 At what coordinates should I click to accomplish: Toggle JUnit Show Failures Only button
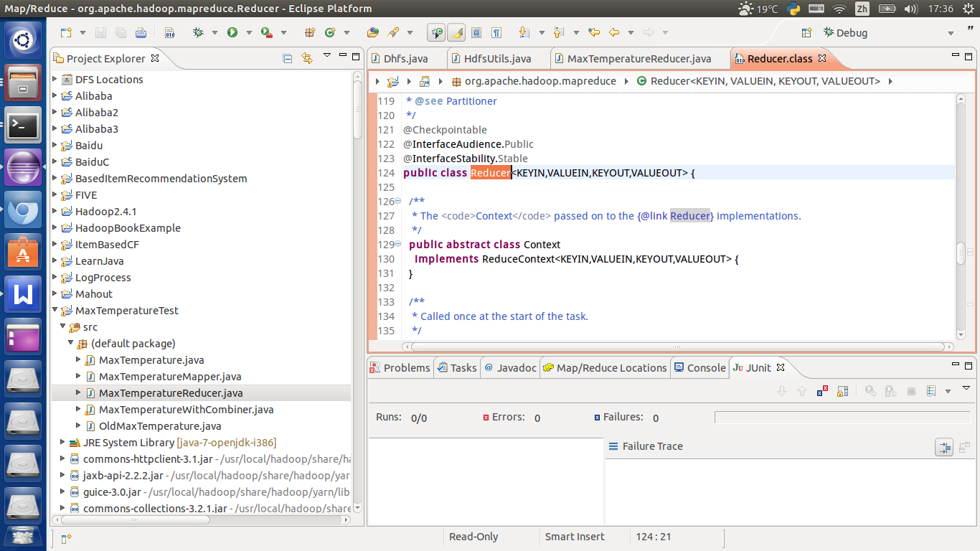click(823, 391)
